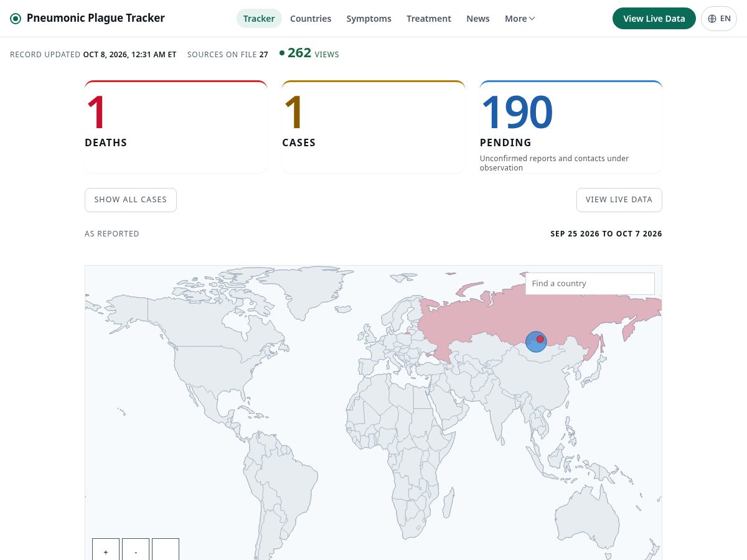This screenshot has height=560, width=747.
Task: Click the Pneumonic Plague Tracker logo icon
Action: click(16, 19)
